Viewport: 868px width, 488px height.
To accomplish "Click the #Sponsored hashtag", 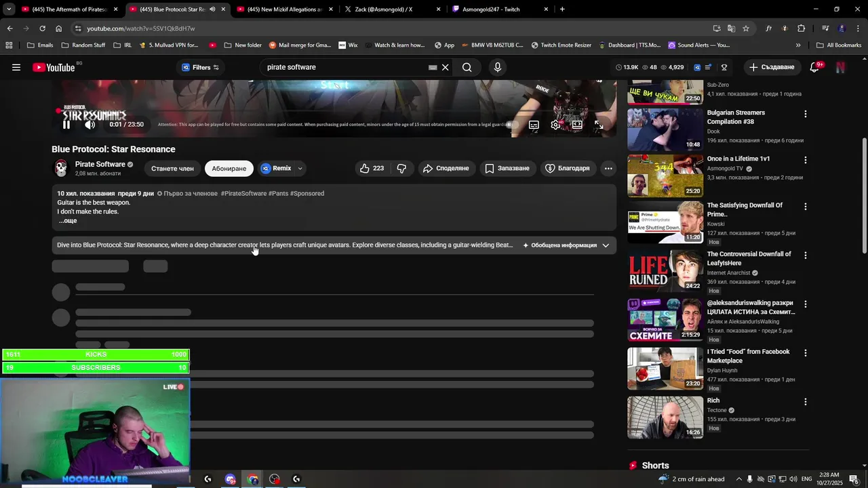I will [x=307, y=193].
